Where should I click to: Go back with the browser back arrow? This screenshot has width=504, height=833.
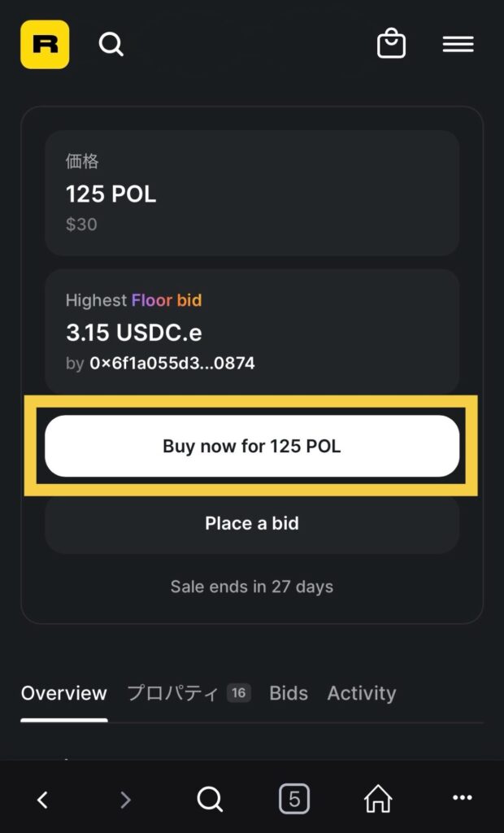(43, 800)
